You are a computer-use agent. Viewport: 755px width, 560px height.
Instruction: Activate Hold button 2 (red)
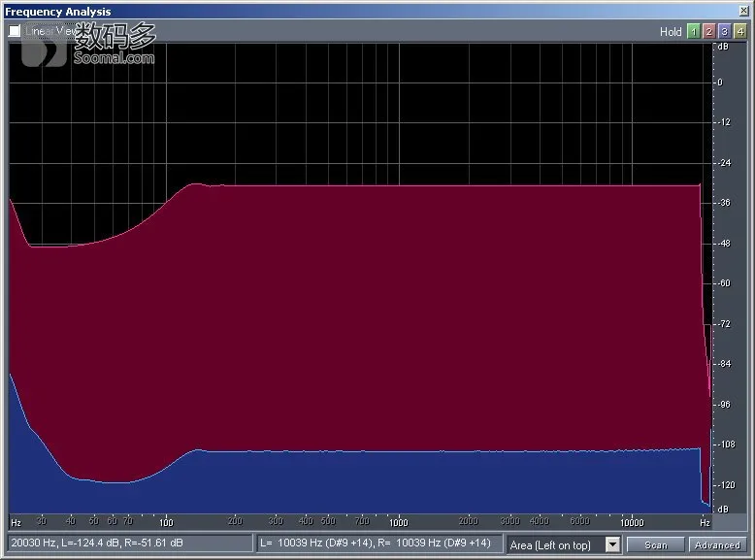tap(708, 32)
